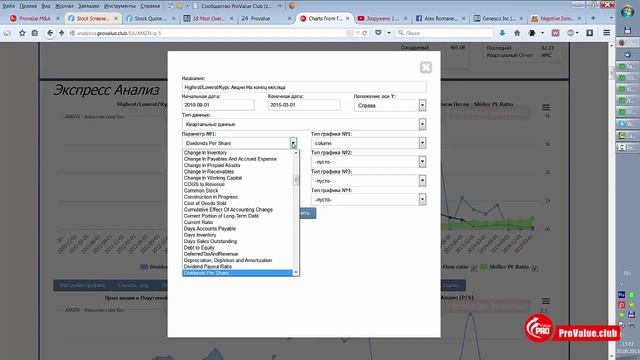Click the Название text field
This screenshot has width=640, height=360.
(x=304, y=87)
